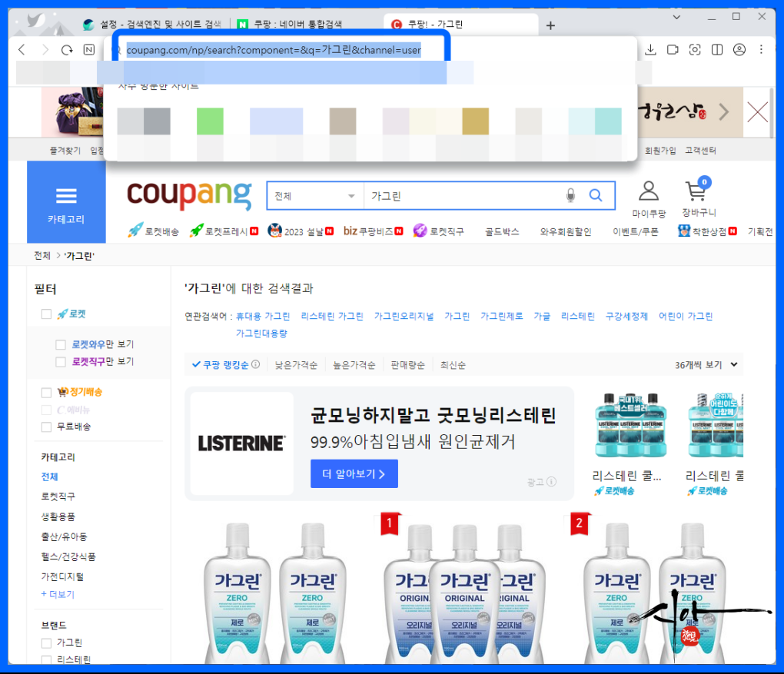Open 골드박스 menu item
Image resolution: width=784 pixels, height=674 pixels.
coord(502,231)
